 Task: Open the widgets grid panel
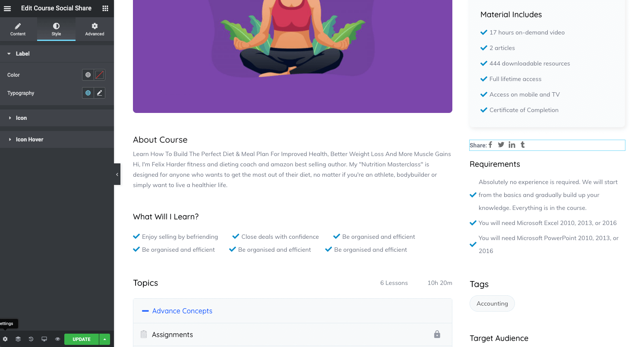105,8
